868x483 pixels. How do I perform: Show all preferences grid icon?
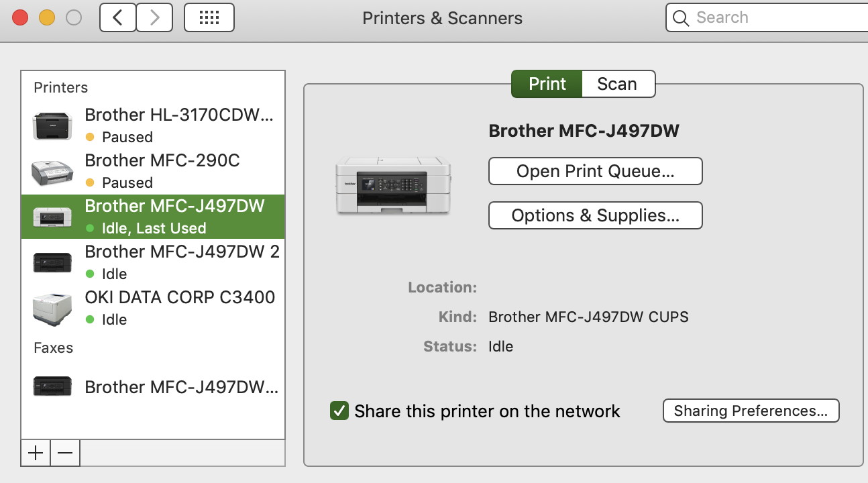click(209, 17)
